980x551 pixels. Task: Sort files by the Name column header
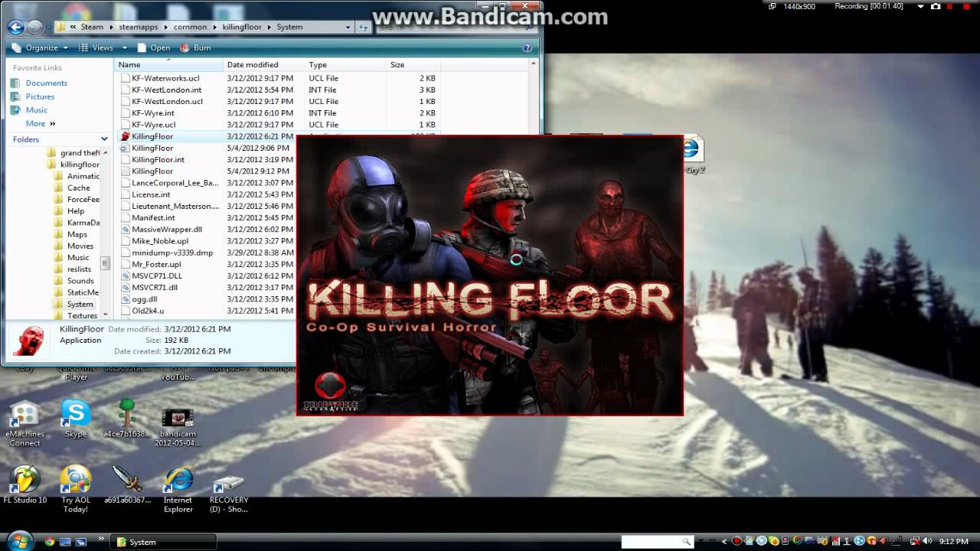tap(169, 65)
